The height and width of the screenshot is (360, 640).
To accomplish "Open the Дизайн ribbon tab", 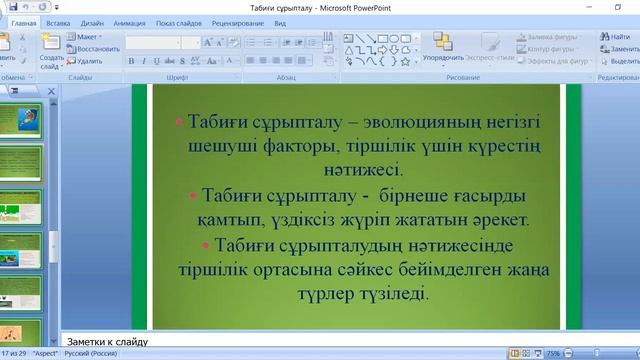I will tap(92, 23).
